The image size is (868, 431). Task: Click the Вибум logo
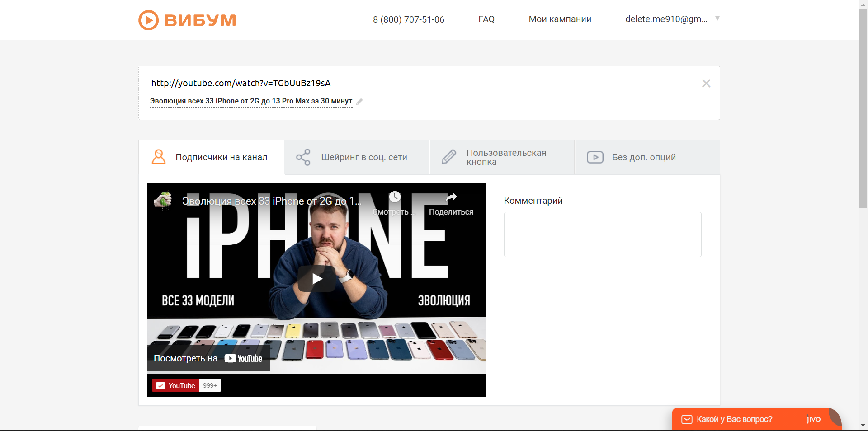pos(187,20)
